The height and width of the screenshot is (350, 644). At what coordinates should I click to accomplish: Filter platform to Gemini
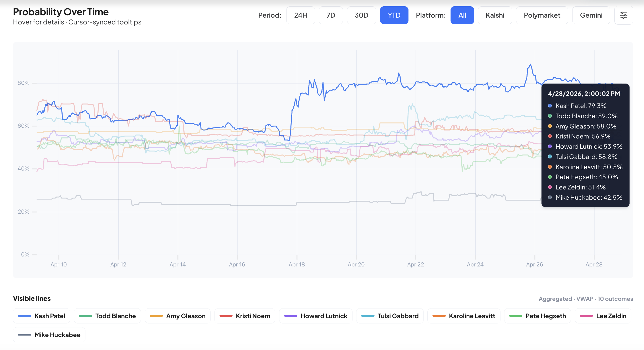(591, 15)
